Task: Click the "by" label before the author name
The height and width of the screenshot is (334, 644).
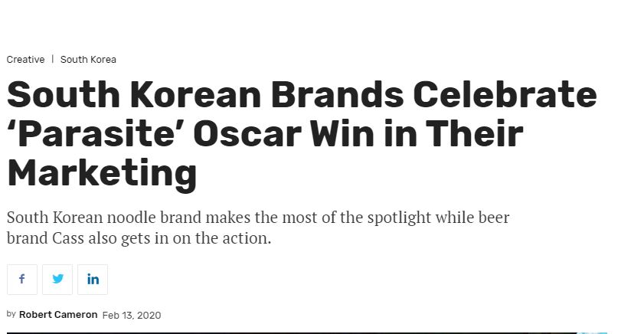Action: pos(11,314)
